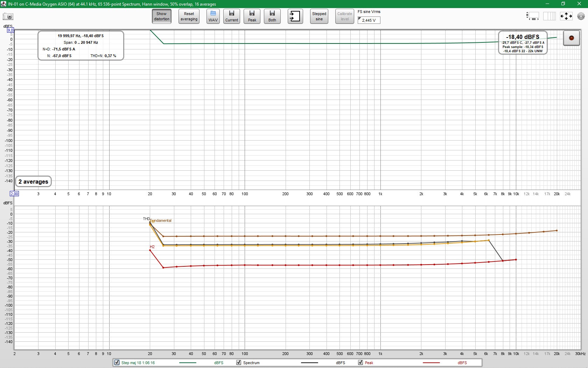588x368 pixels.
Task: Restore down the RTA window
Action: [563, 4]
